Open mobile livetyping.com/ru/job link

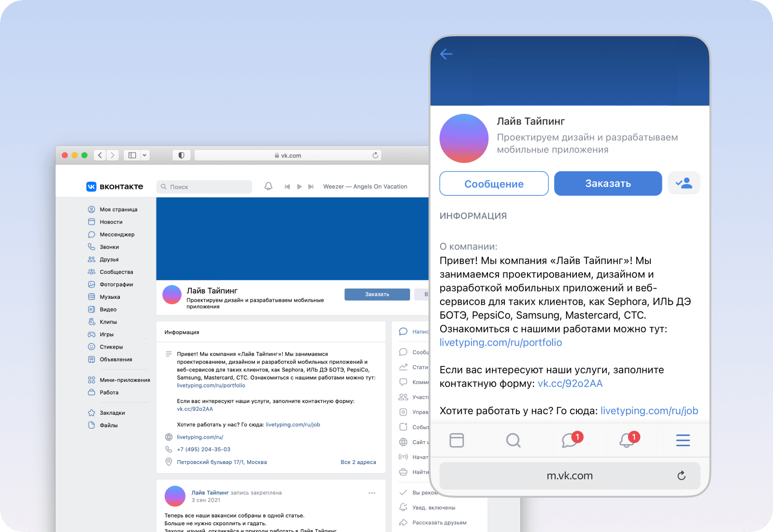click(x=649, y=411)
